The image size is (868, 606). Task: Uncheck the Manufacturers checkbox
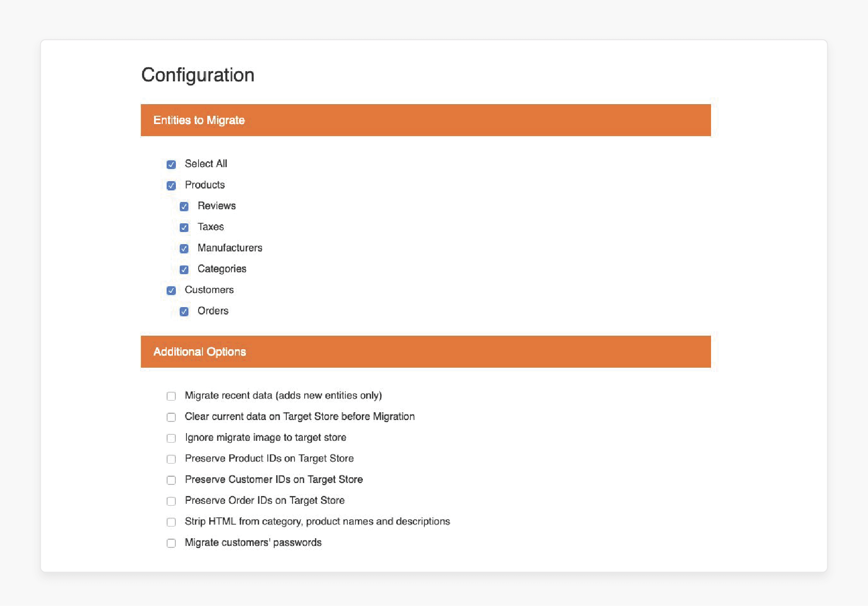pyautogui.click(x=184, y=249)
